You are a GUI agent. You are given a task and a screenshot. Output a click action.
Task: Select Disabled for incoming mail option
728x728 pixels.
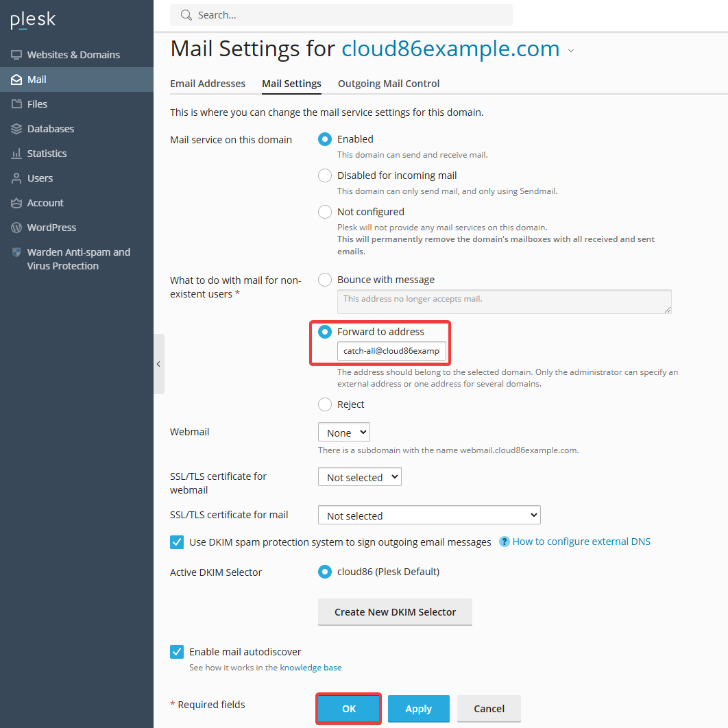click(x=324, y=175)
